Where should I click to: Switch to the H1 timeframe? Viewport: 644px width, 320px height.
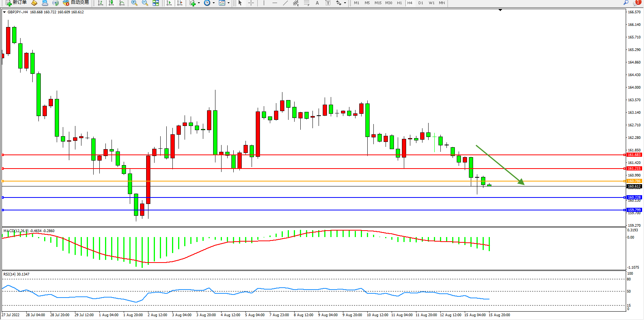pyautogui.click(x=399, y=3)
